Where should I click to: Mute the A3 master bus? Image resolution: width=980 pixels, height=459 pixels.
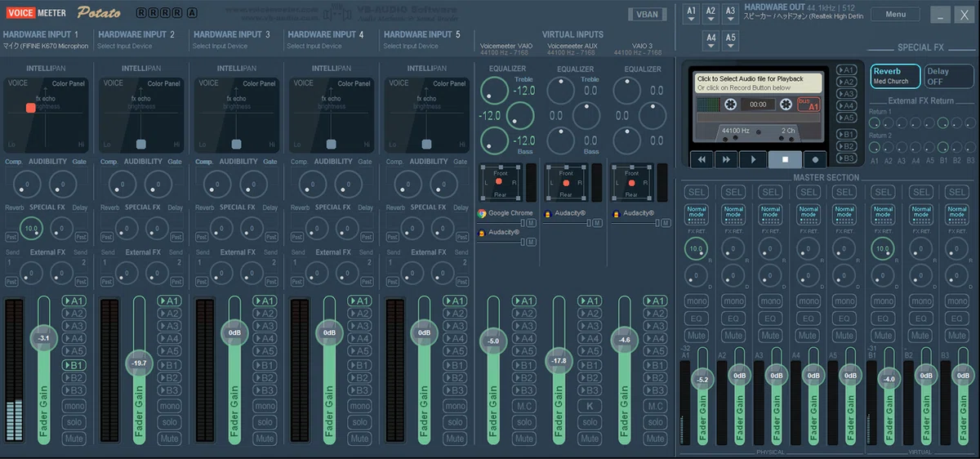click(771, 336)
